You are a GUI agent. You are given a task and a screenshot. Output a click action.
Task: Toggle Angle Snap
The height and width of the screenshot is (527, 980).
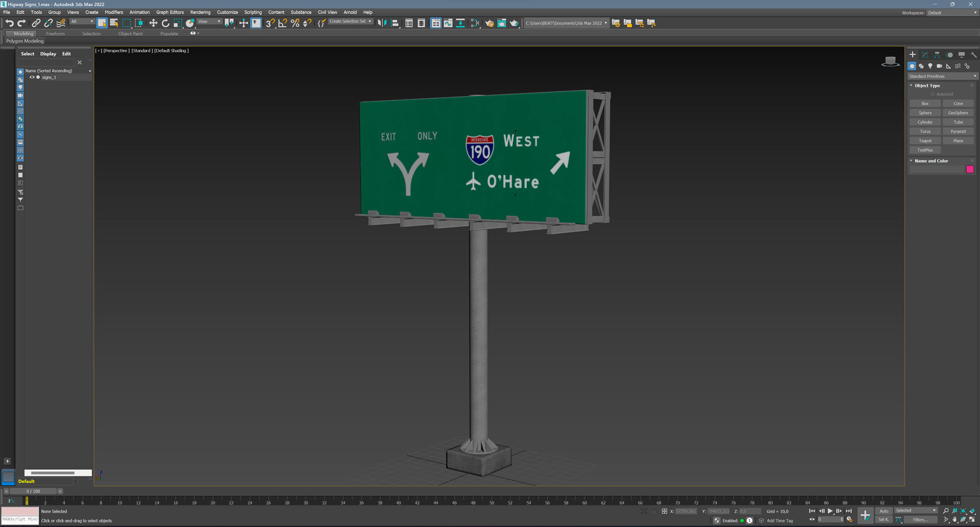(x=282, y=23)
